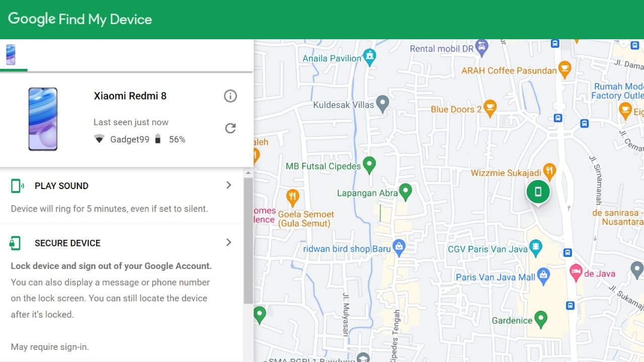Viewport: 644px width, 362px height.
Task: Click the MB Futsal Cipedes pin
Action: tap(369, 165)
